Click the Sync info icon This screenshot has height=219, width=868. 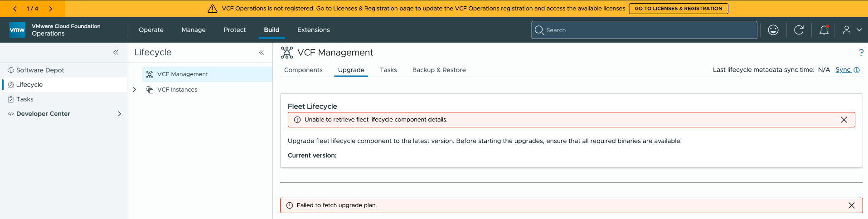coord(857,70)
